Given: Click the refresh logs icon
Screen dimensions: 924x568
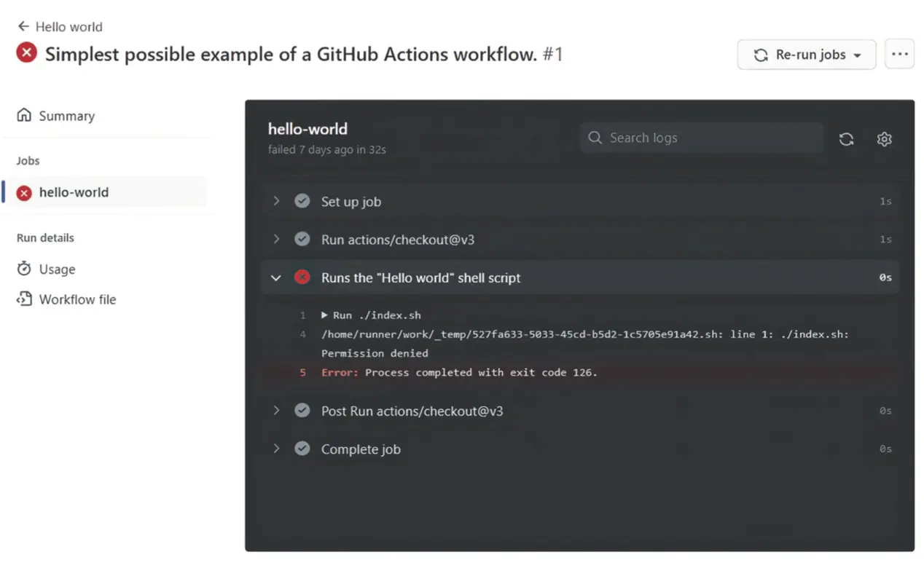Looking at the screenshot, I should point(846,139).
